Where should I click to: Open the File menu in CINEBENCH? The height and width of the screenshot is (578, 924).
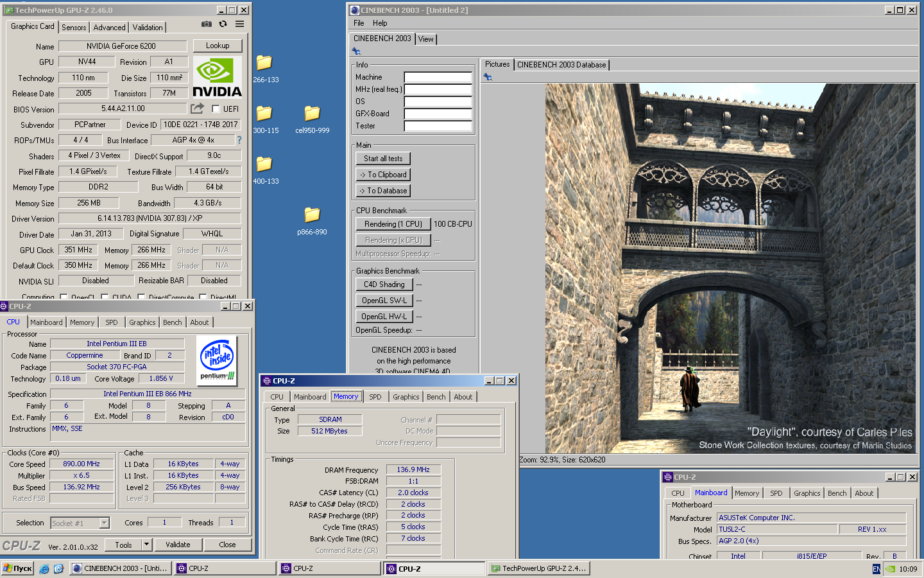pos(359,23)
